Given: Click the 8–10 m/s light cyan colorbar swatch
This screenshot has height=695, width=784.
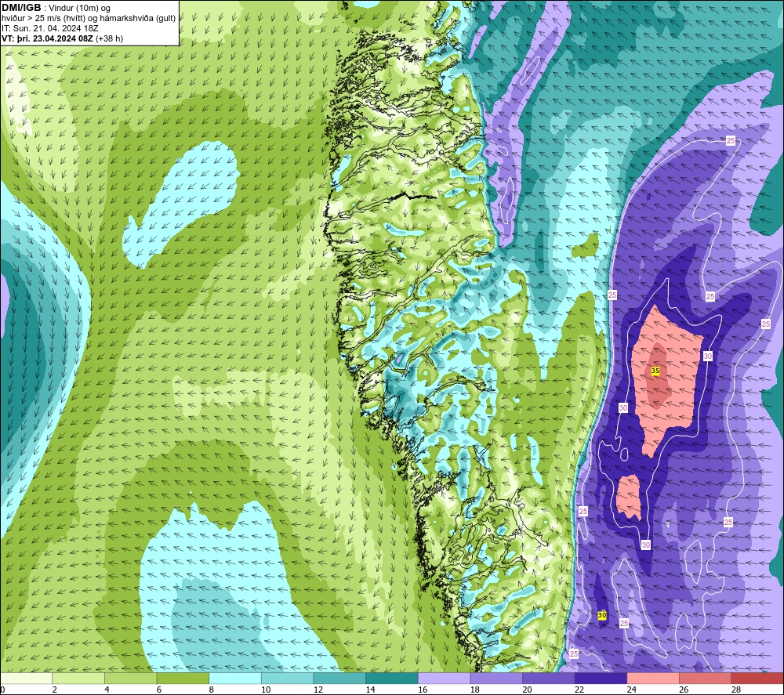Looking at the screenshot, I should click(x=235, y=678).
